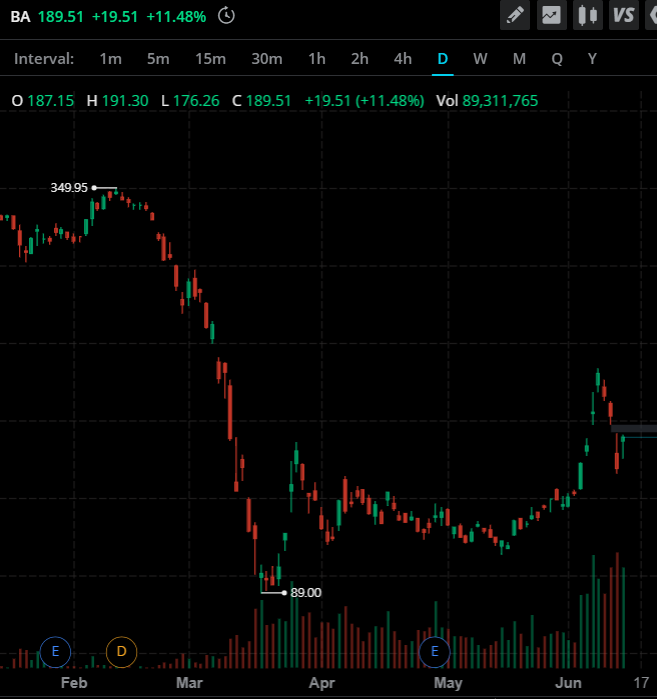657x699 pixels.
Task: Select the daily D interval
Action: click(443, 59)
